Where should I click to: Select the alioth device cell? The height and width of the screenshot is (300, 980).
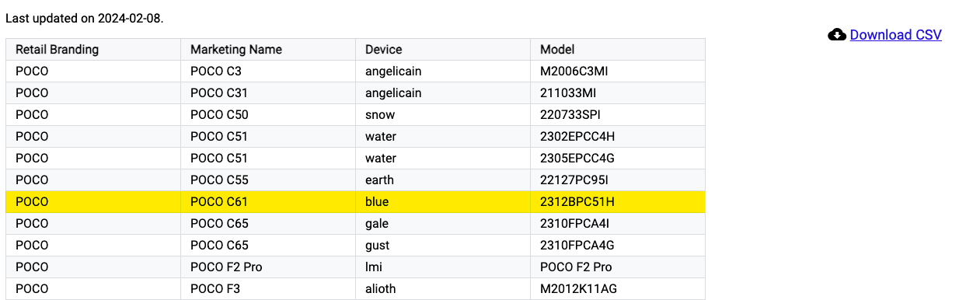tap(443, 289)
